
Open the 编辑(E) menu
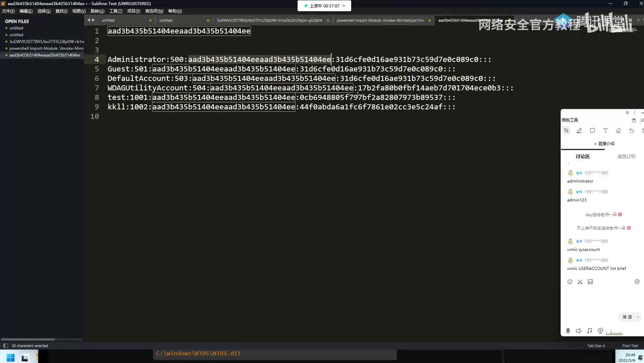tap(26, 11)
